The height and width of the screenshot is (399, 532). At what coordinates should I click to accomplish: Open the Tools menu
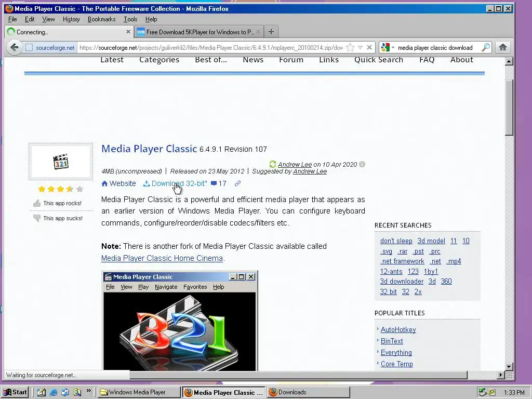click(x=130, y=19)
